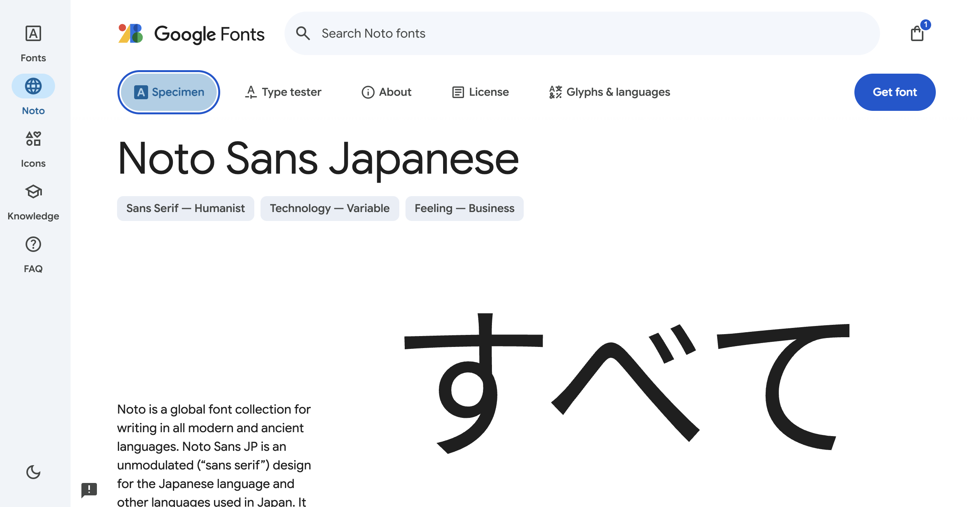
Task: Open the Knowledge section
Action: 33,202
